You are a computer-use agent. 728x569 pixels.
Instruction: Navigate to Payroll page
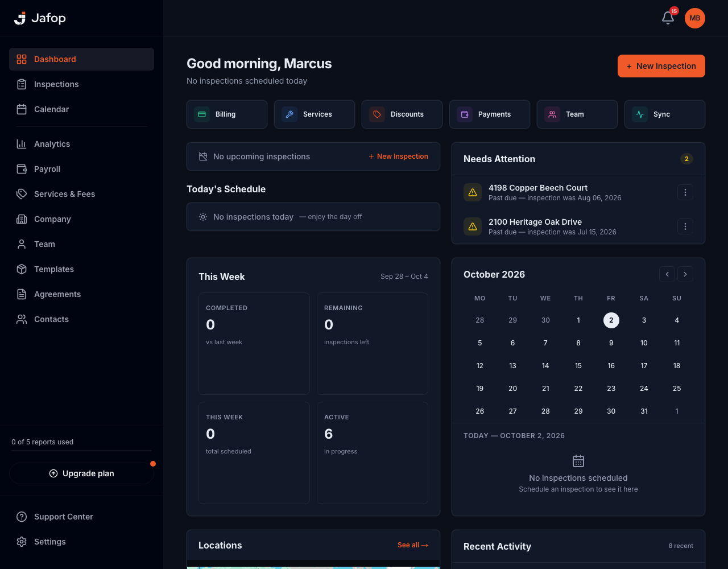coord(81,169)
